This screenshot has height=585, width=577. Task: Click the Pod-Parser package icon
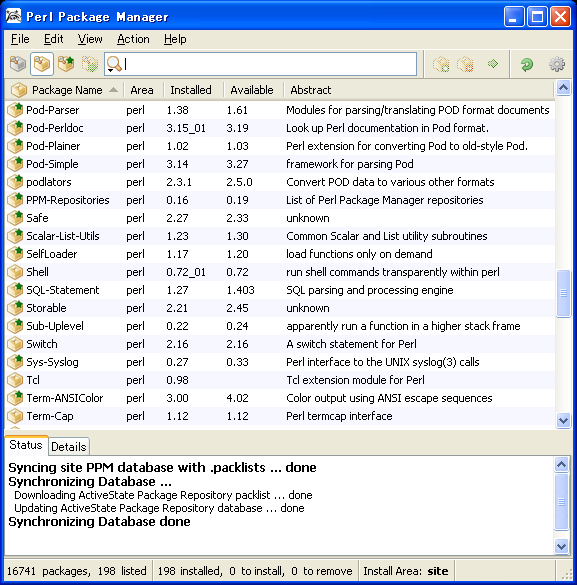coord(15,110)
